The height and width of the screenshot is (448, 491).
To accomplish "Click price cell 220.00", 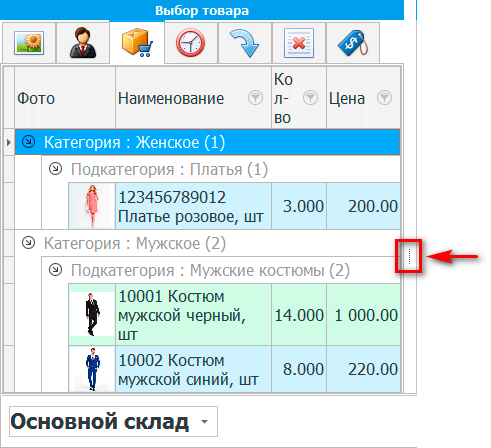I will 364,369.
